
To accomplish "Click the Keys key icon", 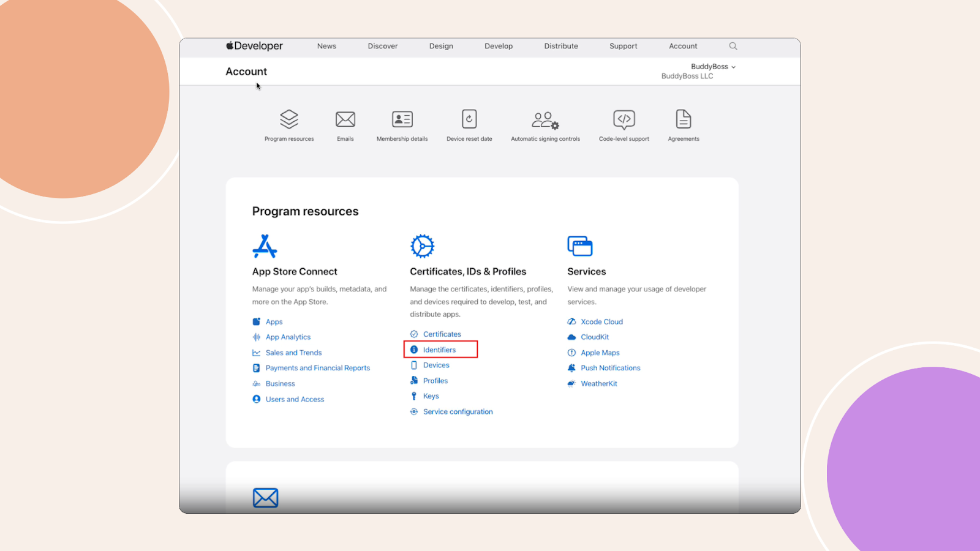I will click(x=414, y=396).
